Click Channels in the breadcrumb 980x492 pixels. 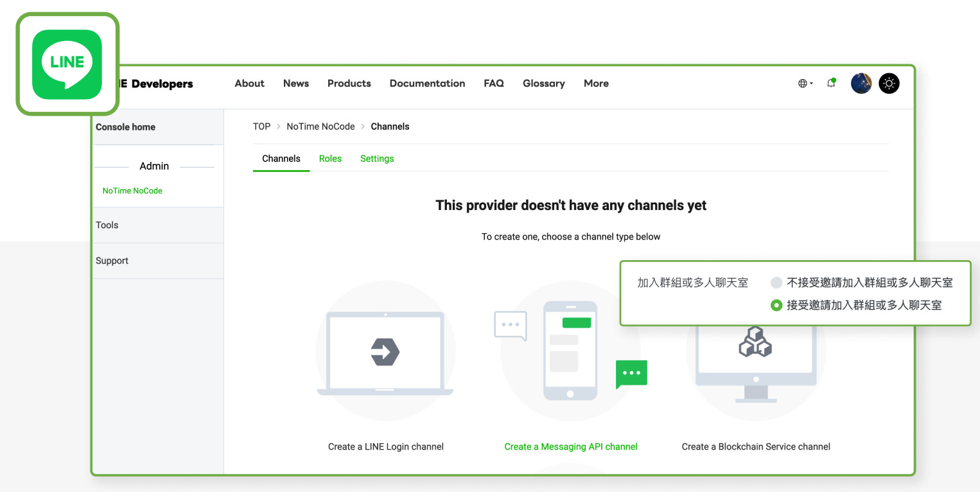[x=390, y=127]
